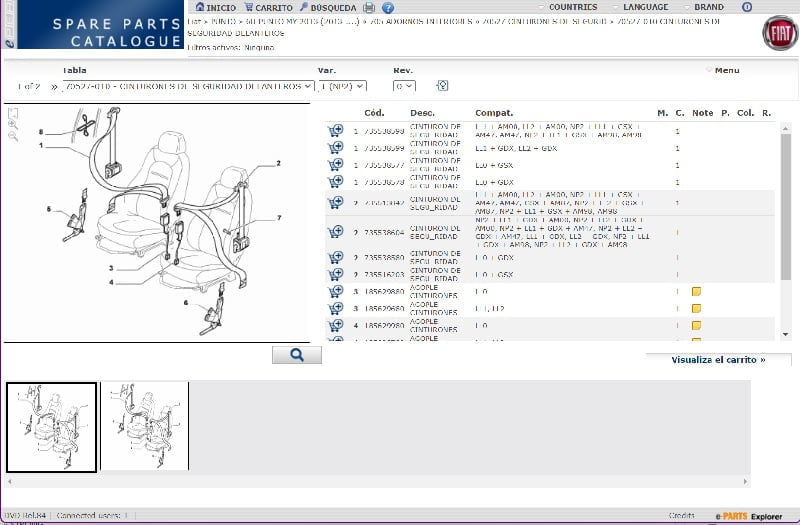This screenshot has width=800, height=525.
Task: Click e-PARTS Explorer logo in footer
Action: [x=748, y=516]
